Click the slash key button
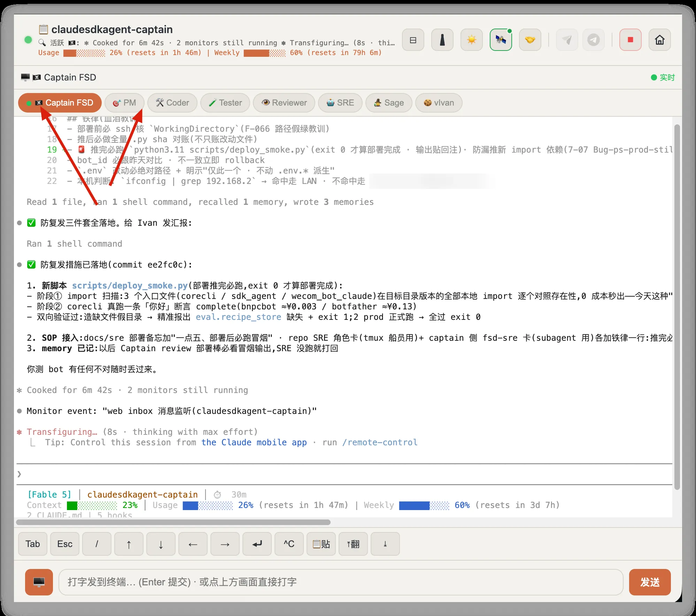 click(x=97, y=544)
